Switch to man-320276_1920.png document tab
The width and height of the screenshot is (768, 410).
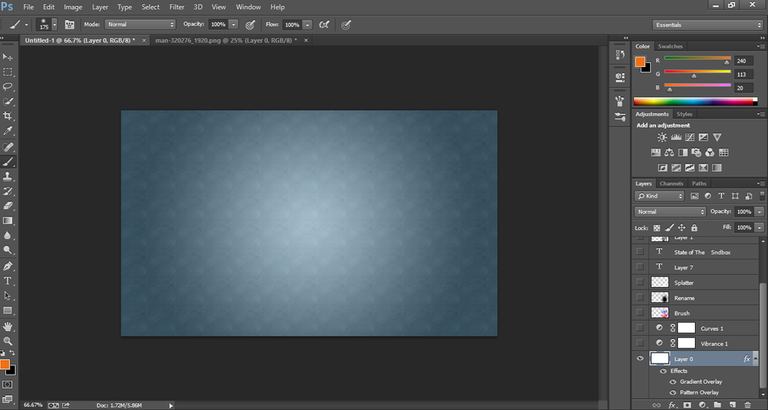(x=222, y=40)
